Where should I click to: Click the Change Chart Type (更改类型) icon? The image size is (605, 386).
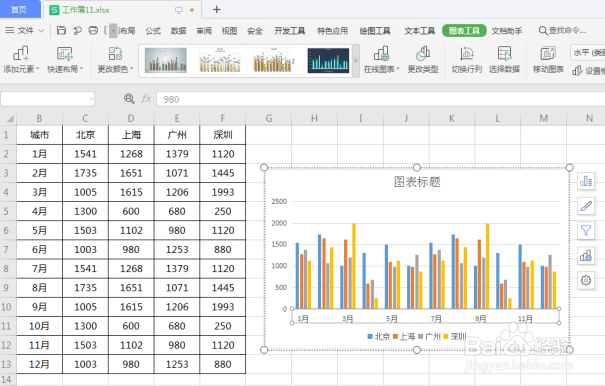[423, 54]
